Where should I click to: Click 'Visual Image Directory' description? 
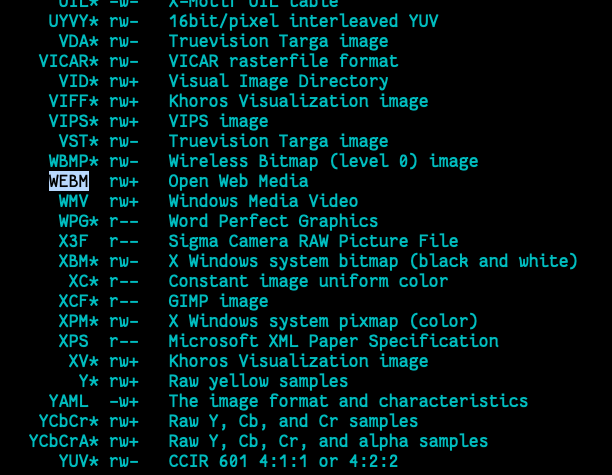coord(278,82)
